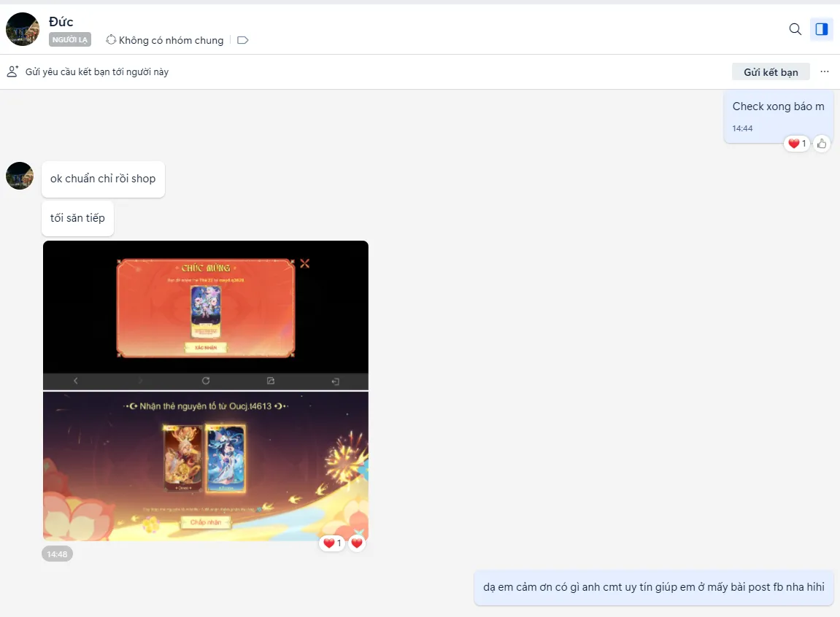
Task: Click sender avatar beside "ok chuẩn chỉ rồi shop"
Action: 20,176
